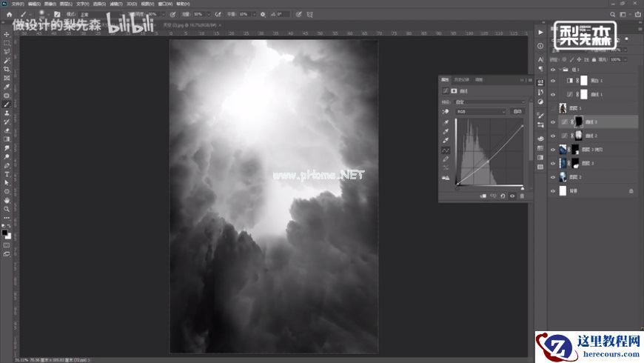The height and width of the screenshot is (363, 644).
Task: Open the 窗口(W) menu
Action: pos(165,4)
